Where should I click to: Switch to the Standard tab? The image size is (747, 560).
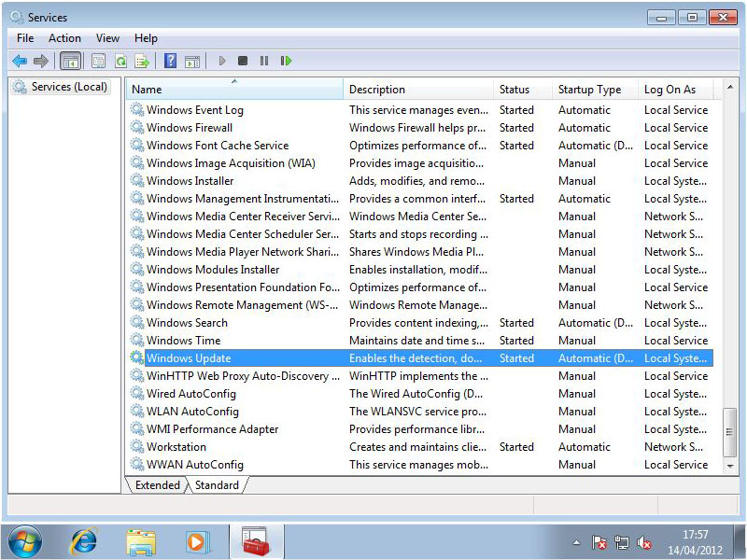(217, 484)
